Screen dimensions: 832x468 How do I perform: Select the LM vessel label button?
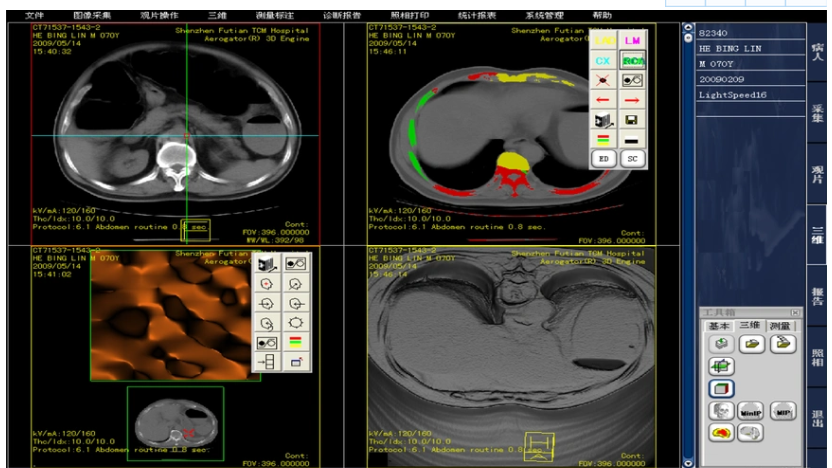(632, 40)
